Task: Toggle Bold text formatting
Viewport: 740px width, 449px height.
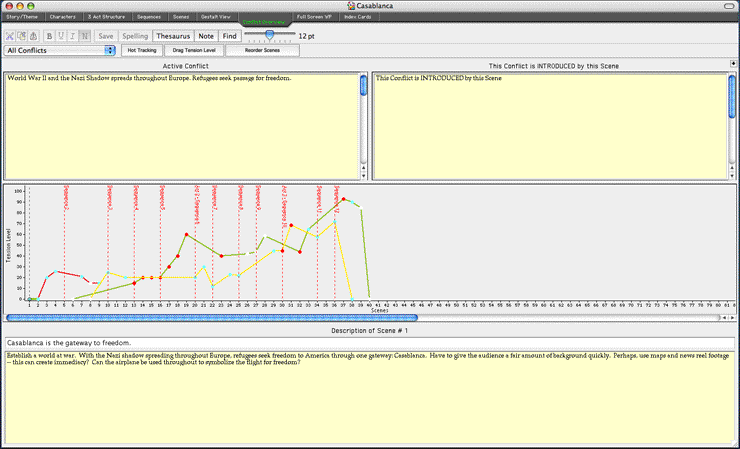Action: [x=49, y=36]
